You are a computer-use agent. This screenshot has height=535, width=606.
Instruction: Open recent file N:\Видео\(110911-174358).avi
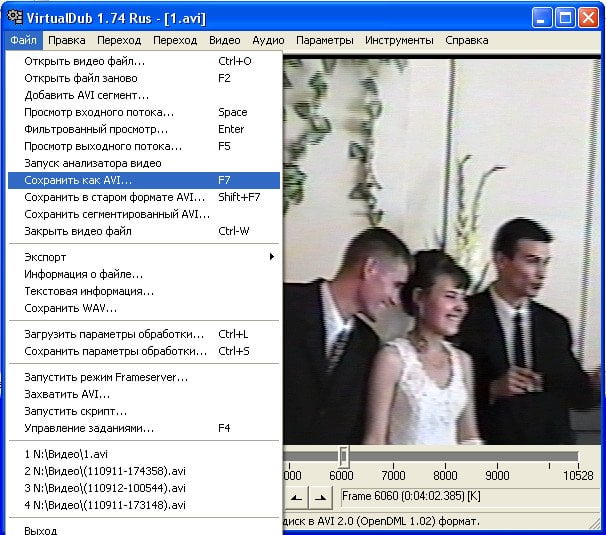(x=105, y=471)
